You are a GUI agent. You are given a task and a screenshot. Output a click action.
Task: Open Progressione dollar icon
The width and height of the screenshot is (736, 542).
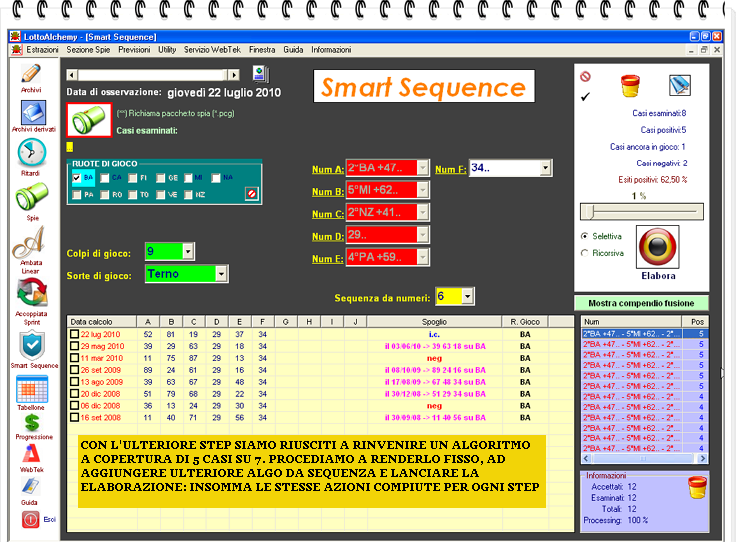[32, 423]
